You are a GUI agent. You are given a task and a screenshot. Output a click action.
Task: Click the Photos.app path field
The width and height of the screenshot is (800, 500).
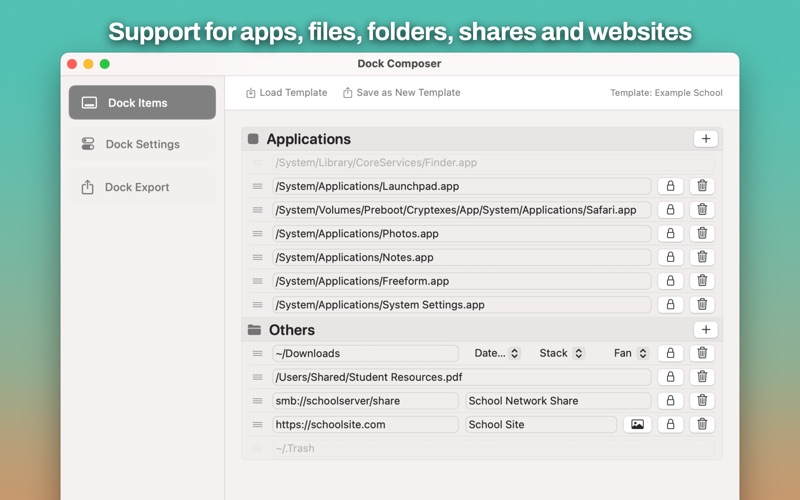pyautogui.click(x=462, y=234)
